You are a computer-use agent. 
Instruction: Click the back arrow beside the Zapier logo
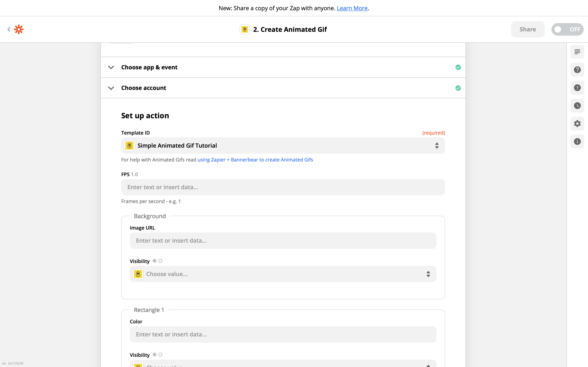[9, 29]
